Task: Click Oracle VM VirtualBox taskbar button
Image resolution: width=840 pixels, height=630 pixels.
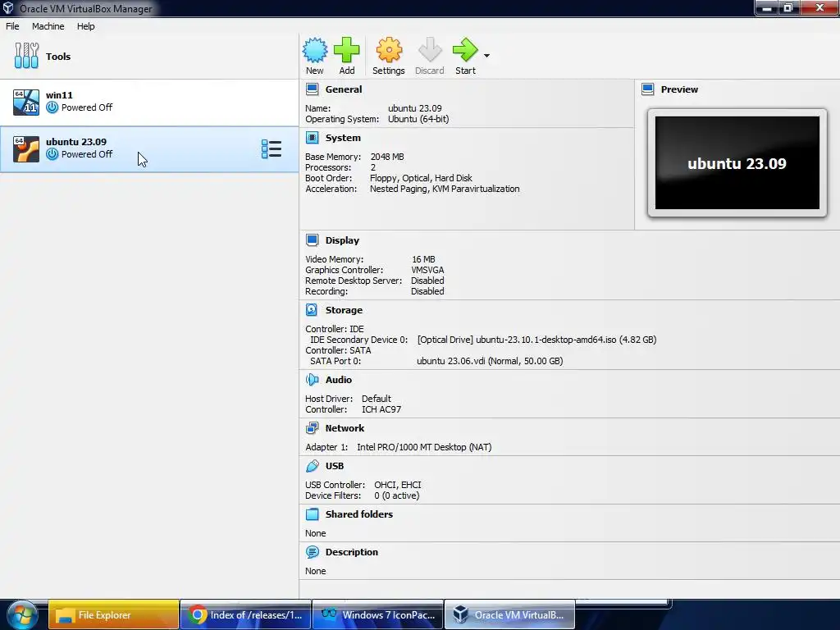Action: (509, 614)
